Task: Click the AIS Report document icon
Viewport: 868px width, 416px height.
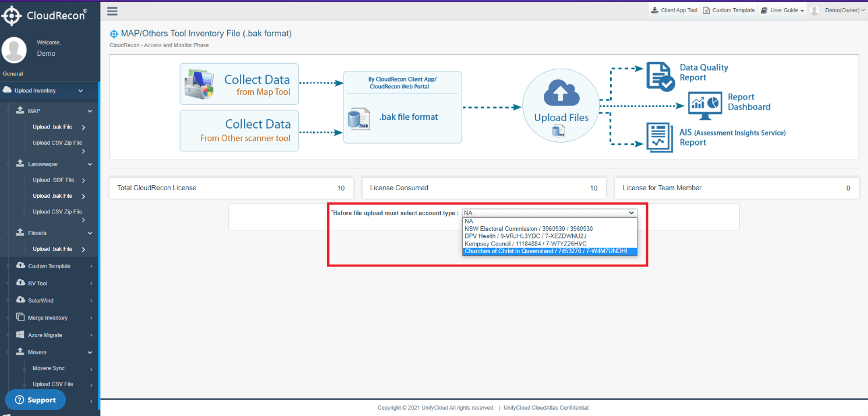Action: coord(660,137)
